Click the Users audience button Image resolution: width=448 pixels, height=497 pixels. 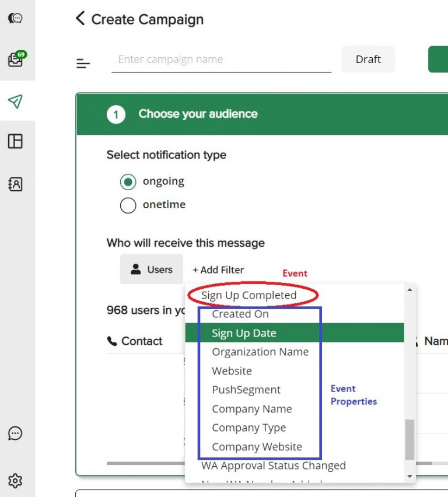click(x=152, y=269)
